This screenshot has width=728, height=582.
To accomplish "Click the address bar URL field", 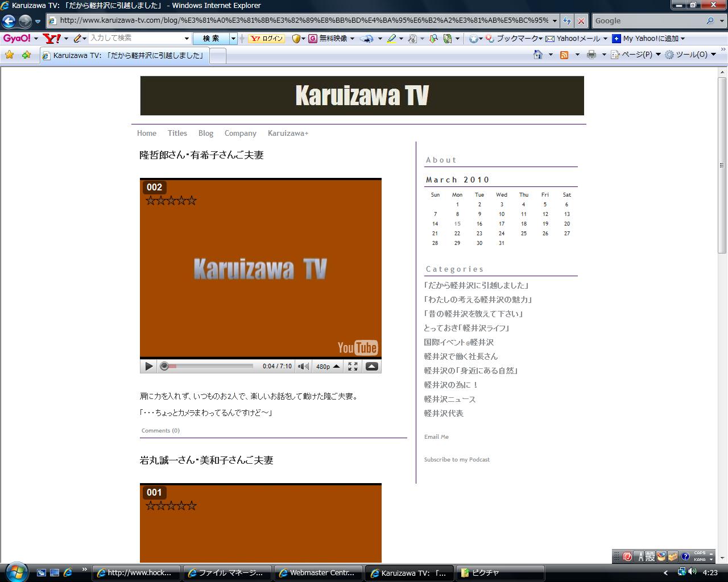I will pos(304,20).
